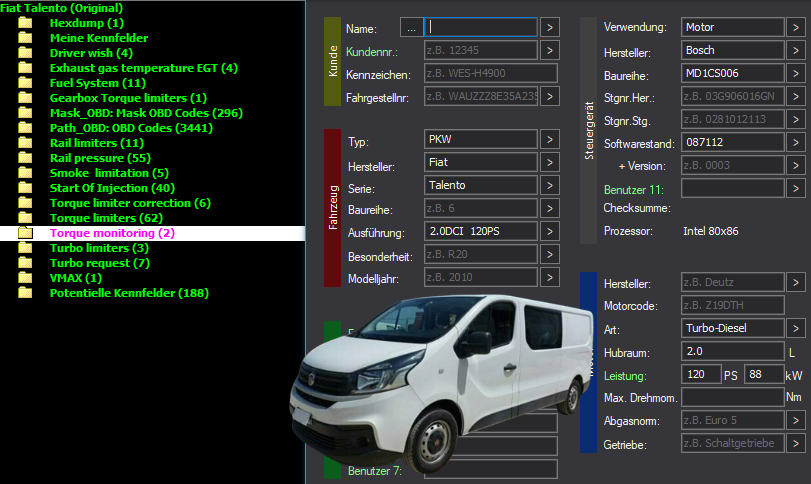Open the Path_OBD folder icon
This screenshot has width=811, height=484.
25,128
